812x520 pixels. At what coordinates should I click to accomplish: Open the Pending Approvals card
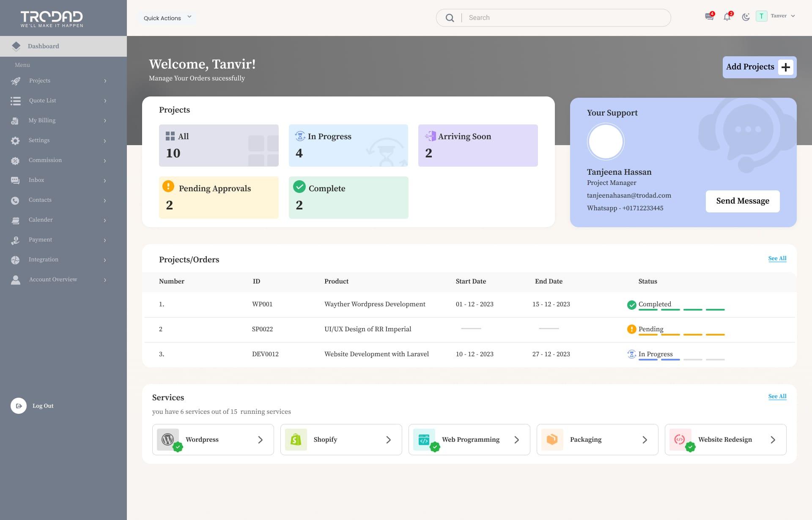pos(219,198)
